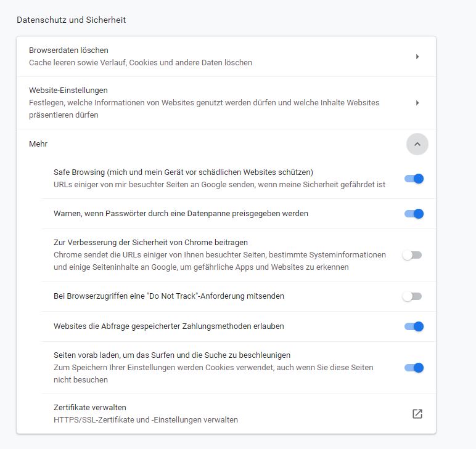Open external link icon for Zertifikate verwalten
476x449 pixels.
pyautogui.click(x=417, y=414)
